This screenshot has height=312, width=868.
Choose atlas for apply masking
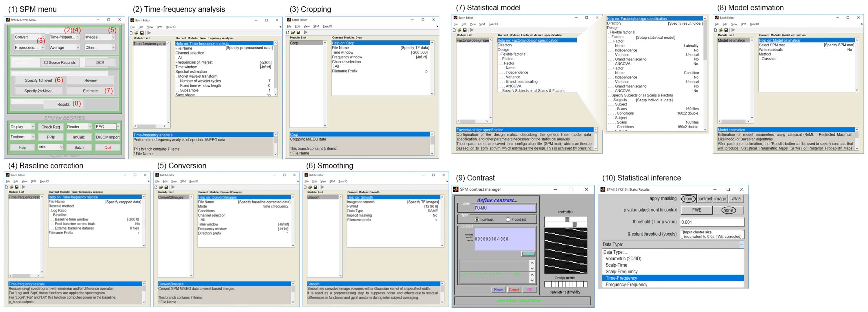click(x=736, y=199)
